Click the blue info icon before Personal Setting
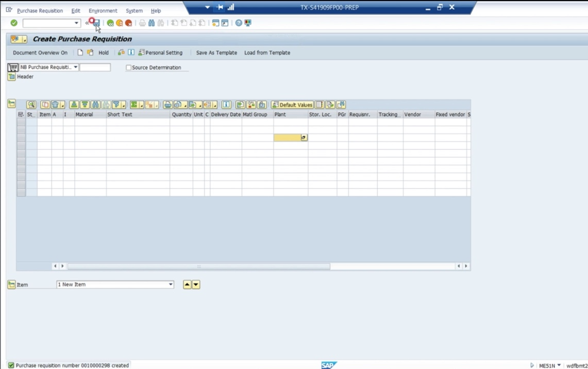 pos(131,52)
